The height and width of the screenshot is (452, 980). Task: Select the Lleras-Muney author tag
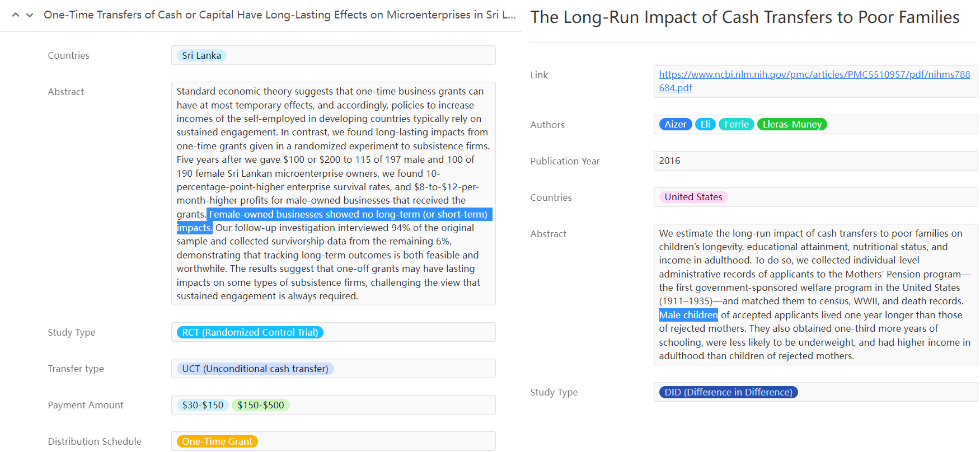tap(791, 125)
